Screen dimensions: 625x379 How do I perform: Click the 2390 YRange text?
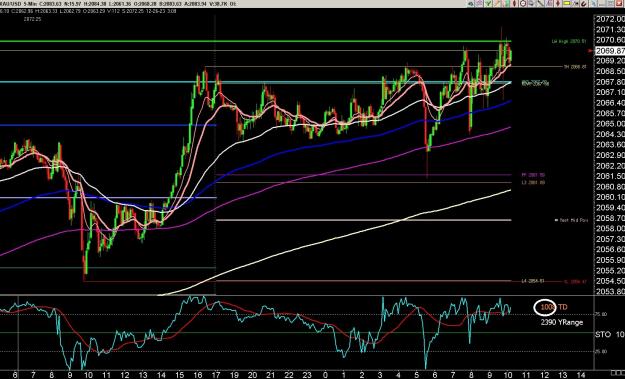pos(562,322)
